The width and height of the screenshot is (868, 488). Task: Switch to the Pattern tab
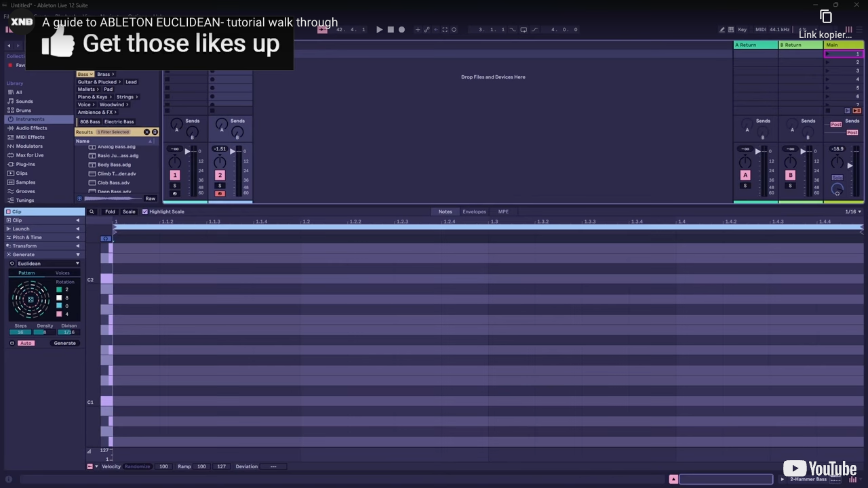point(26,273)
